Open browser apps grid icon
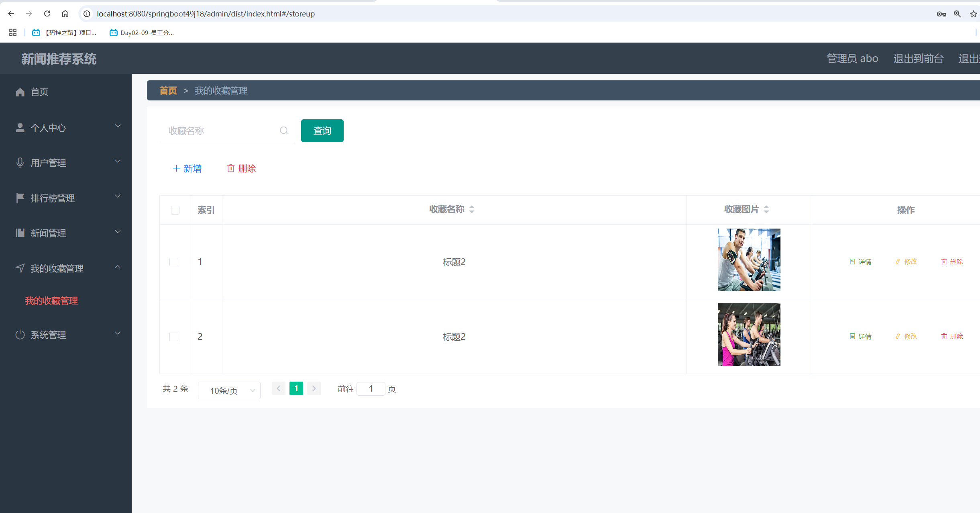Viewport: 980px width, 513px height. tap(13, 33)
